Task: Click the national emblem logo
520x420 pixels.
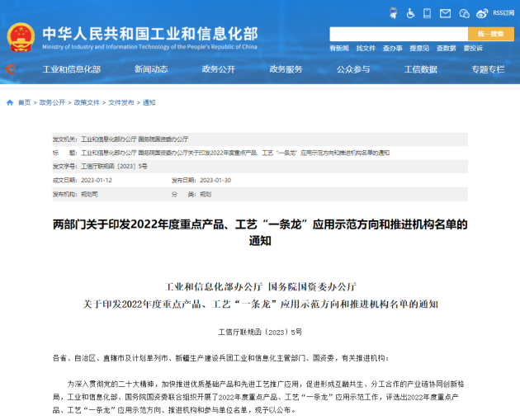Action: click(19, 36)
